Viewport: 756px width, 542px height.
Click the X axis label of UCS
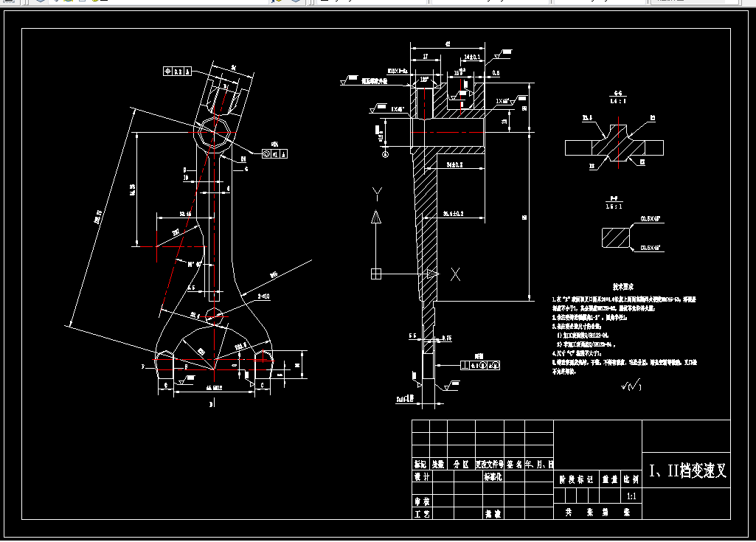[x=455, y=274]
